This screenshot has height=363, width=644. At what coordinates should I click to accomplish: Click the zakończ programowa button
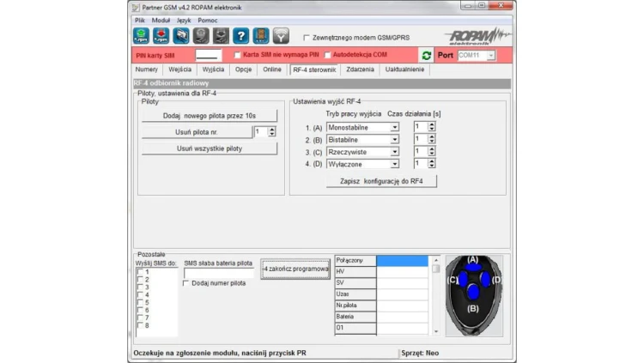pos(295,269)
